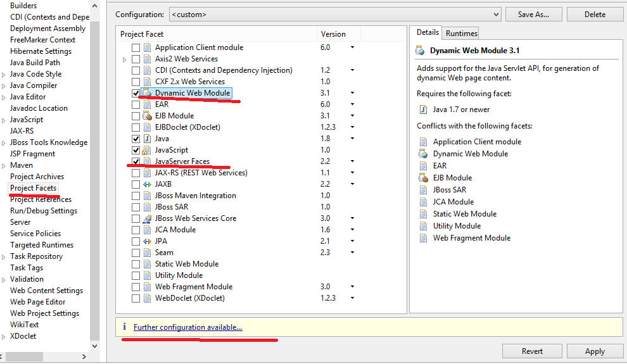Enable the JPA facet checkbox
The height and width of the screenshot is (364, 627).
point(136,241)
